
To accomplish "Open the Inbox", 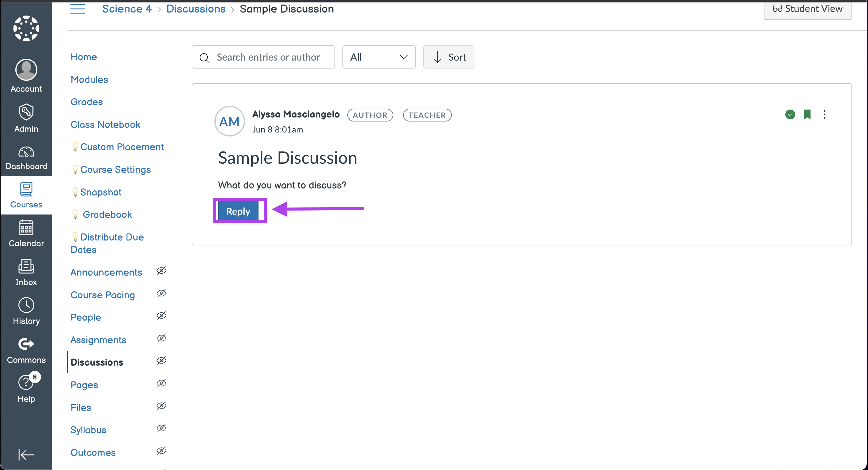I will pos(26,272).
